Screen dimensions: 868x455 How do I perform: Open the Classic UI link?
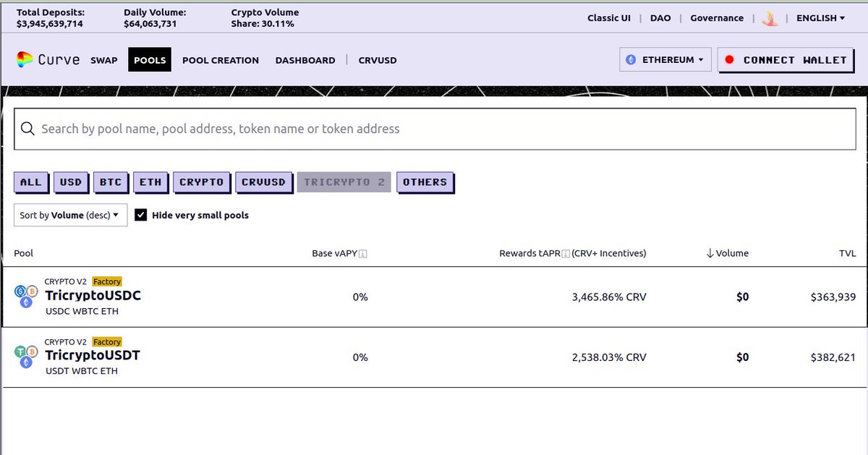coord(609,18)
